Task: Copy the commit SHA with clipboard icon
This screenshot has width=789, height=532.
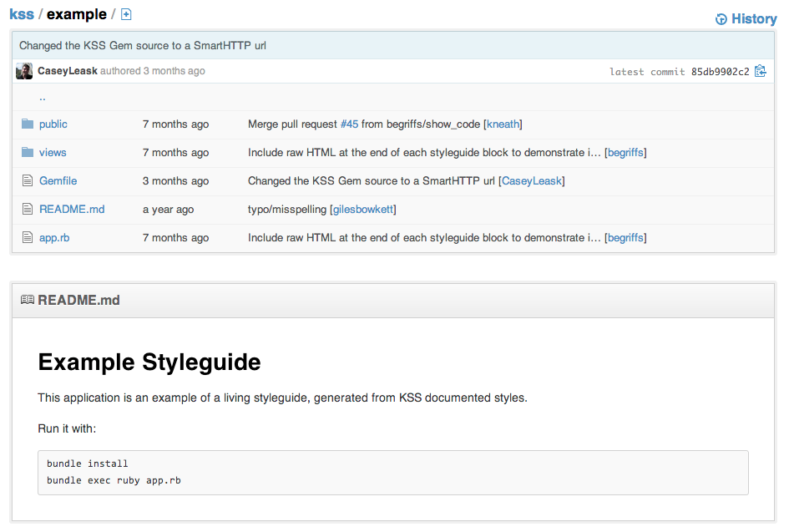Action: [x=760, y=72]
